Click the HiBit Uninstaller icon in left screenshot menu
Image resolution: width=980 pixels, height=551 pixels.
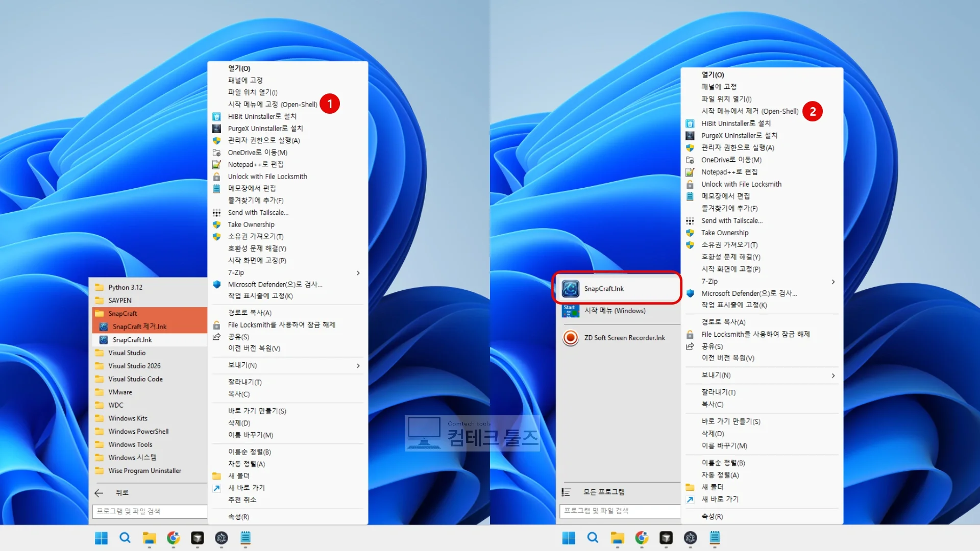coord(216,116)
